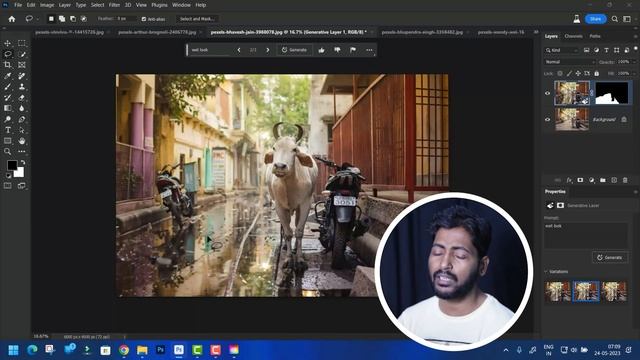Open the Fill value dropdown
The image size is (640, 360).
(x=634, y=73)
